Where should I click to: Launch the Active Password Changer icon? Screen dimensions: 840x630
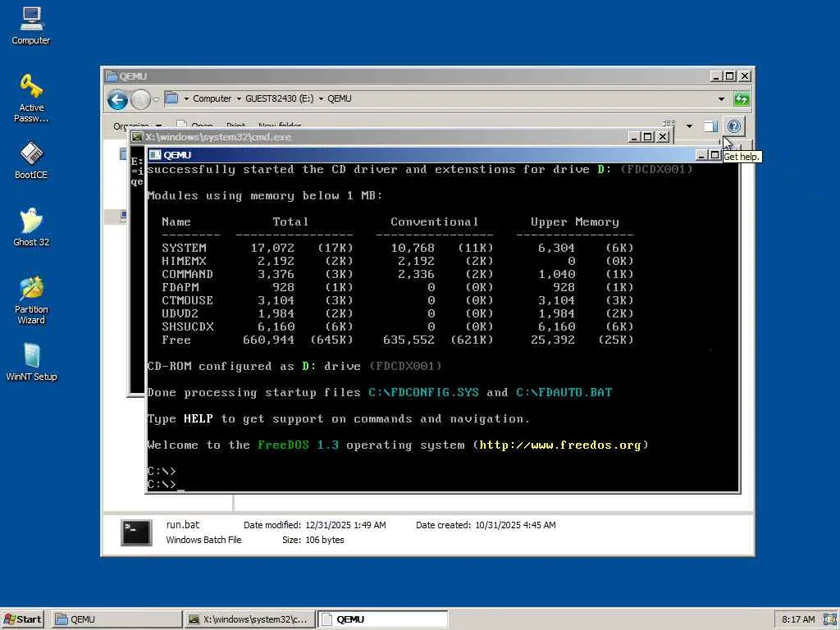pyautogui.click(x=31, y=98)
